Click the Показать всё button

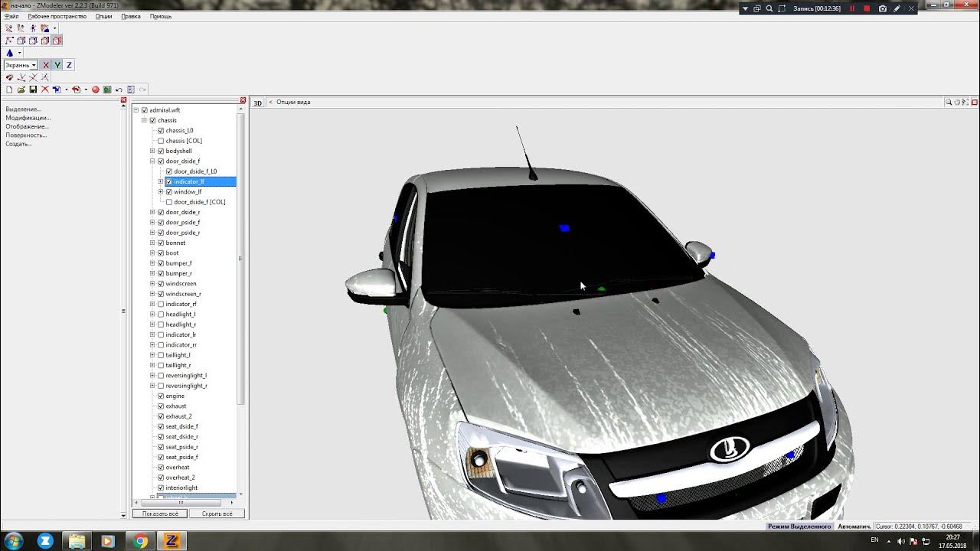tap(160, 514)
